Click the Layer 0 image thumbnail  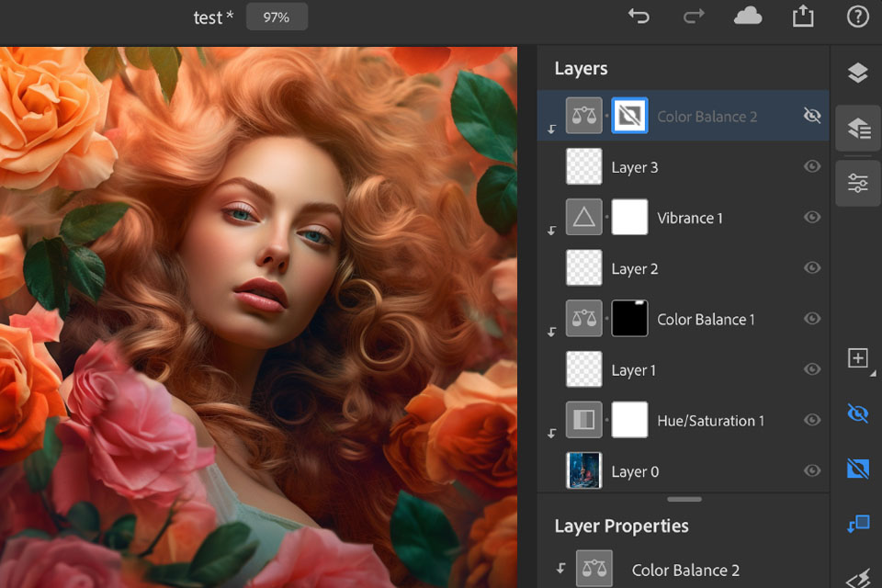(584, 470)
